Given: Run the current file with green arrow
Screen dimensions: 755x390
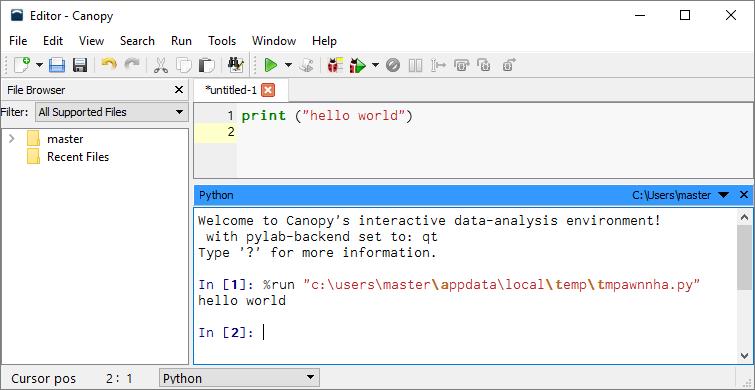Looking at the screenshot, I should pos(271,65).
